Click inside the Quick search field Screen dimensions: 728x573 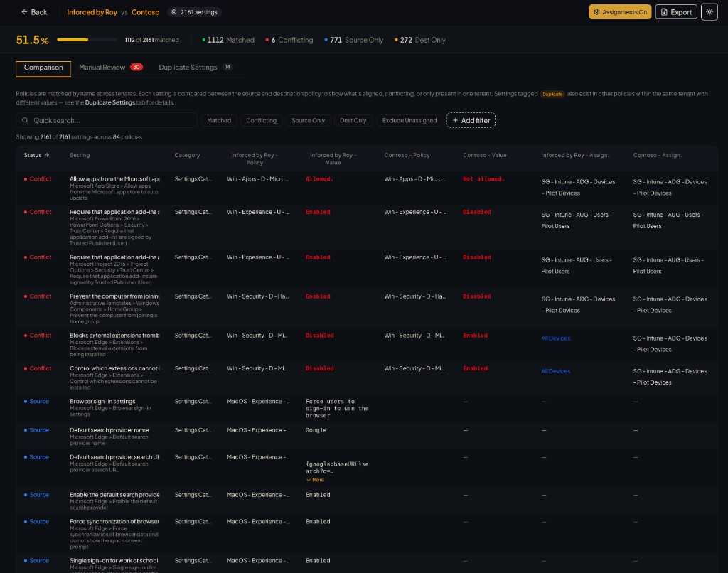pos(107,120)
